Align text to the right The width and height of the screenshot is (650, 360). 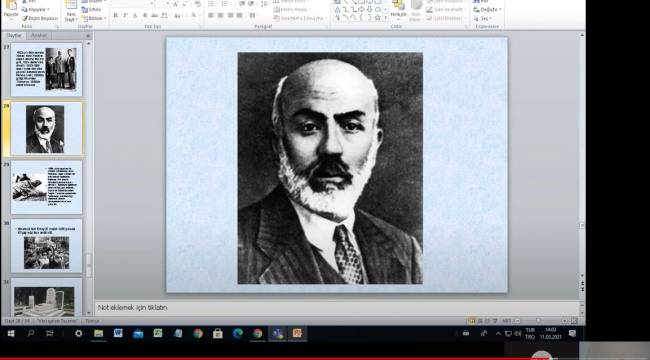click(230, 15)
